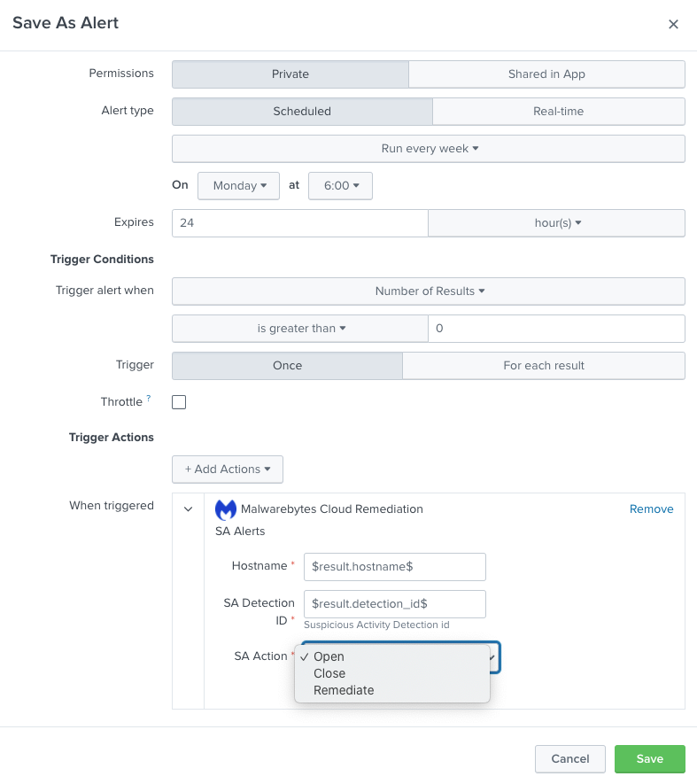Close the Save As Alert dialog
697x784 pixels.
tap(673, 24)
